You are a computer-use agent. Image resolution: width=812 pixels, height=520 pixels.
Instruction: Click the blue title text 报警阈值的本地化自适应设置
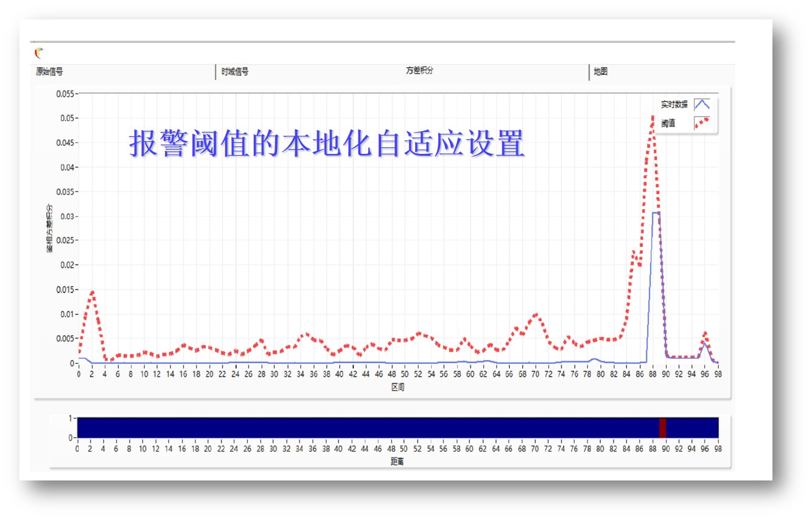(x=326, y=144)
